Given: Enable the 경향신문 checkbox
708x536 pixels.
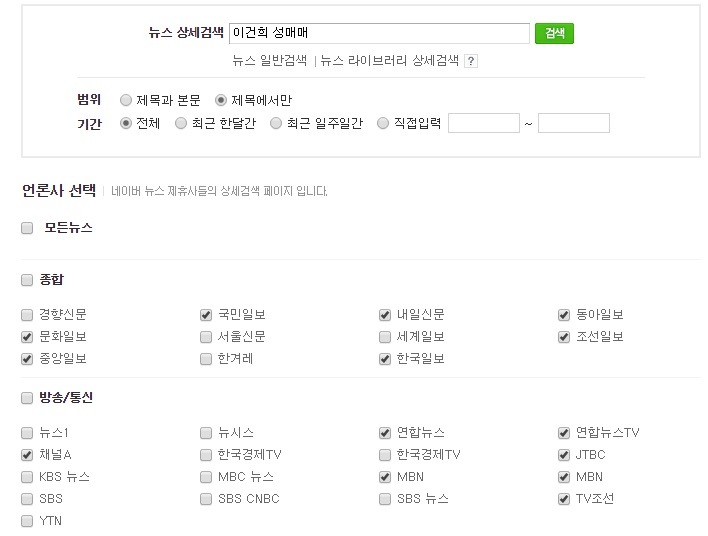Looking at the screenshot, I should point(27,315).
